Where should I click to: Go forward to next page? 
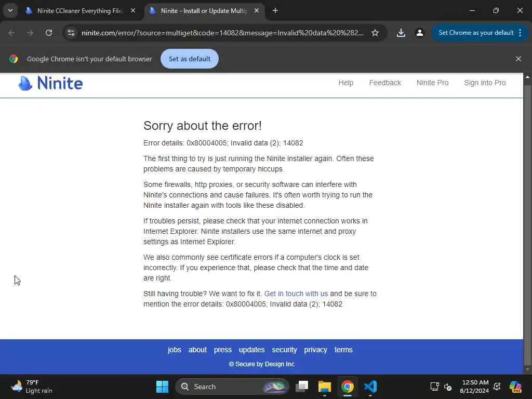[30, 33]
